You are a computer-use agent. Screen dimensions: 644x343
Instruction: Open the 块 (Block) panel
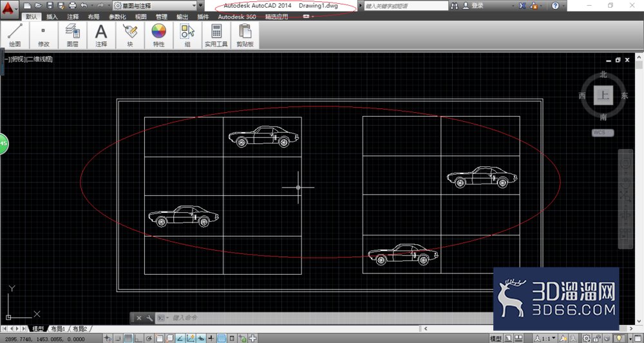130,35
